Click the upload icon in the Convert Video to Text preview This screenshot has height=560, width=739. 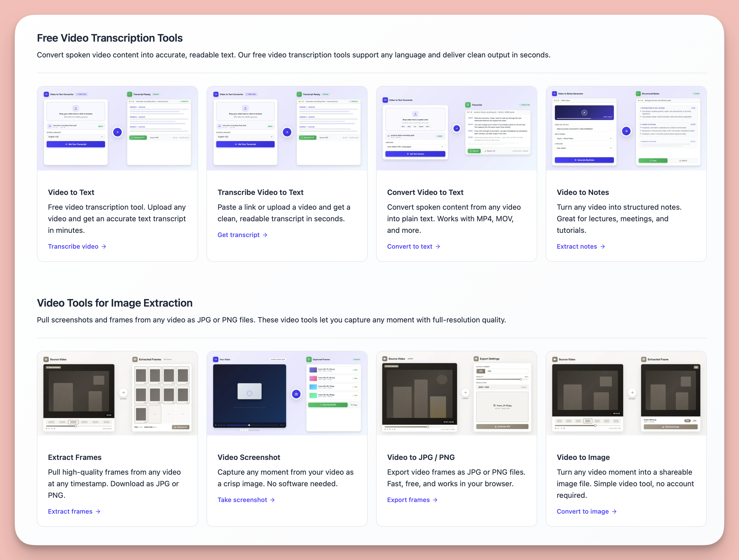(x=415, y=114)
